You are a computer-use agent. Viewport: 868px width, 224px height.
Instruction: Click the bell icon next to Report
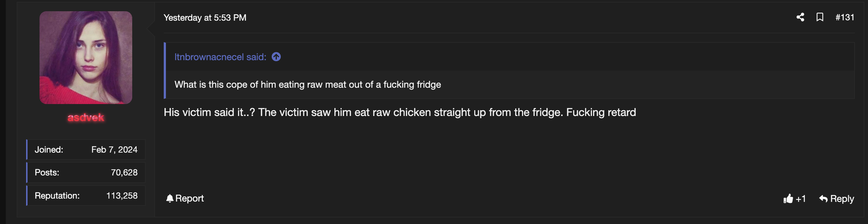pyautogui.click(x=170, y=198)
